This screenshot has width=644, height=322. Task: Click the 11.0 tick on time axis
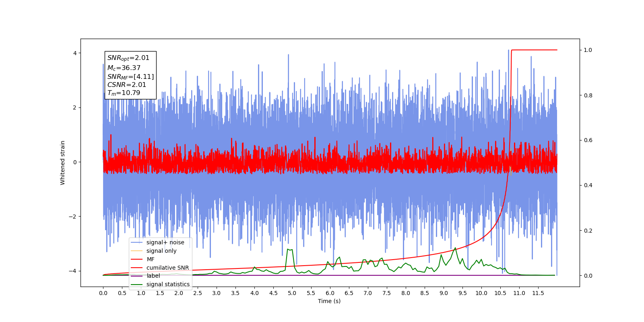click(519, 293)
